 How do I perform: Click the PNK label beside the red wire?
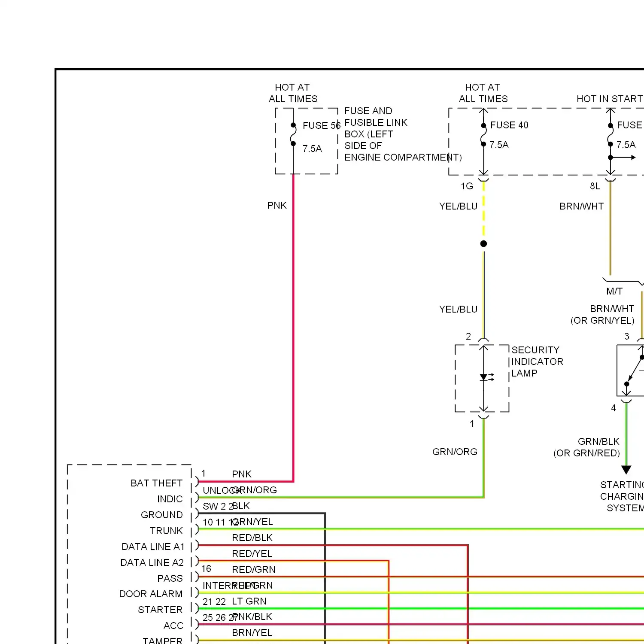(277, 205)
